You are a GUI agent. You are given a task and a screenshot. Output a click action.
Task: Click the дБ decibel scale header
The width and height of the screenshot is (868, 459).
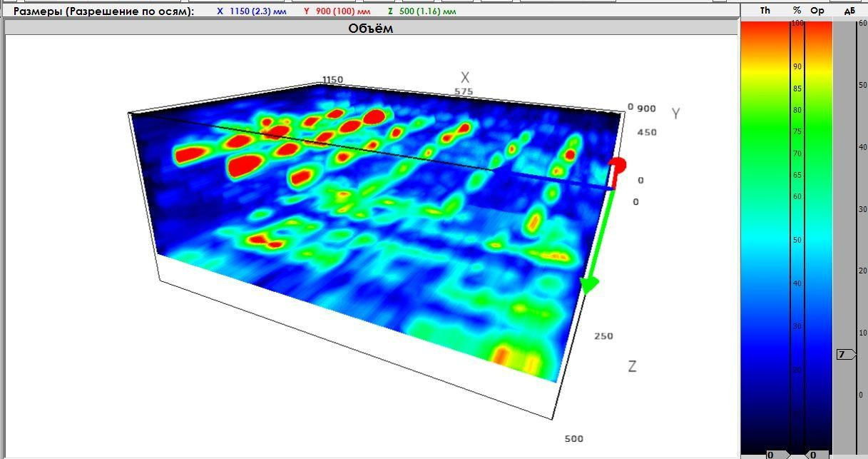[x=849, y=11]
